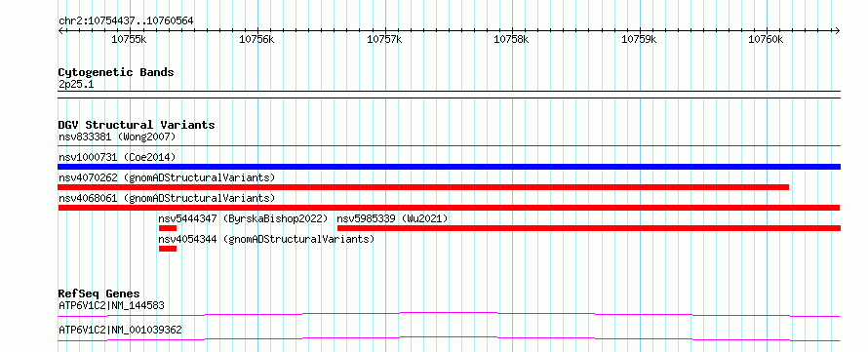Open variant nsv4070262 gnomAD label
This screenshot has height=352, width=868.
click(x=167, y=177)
